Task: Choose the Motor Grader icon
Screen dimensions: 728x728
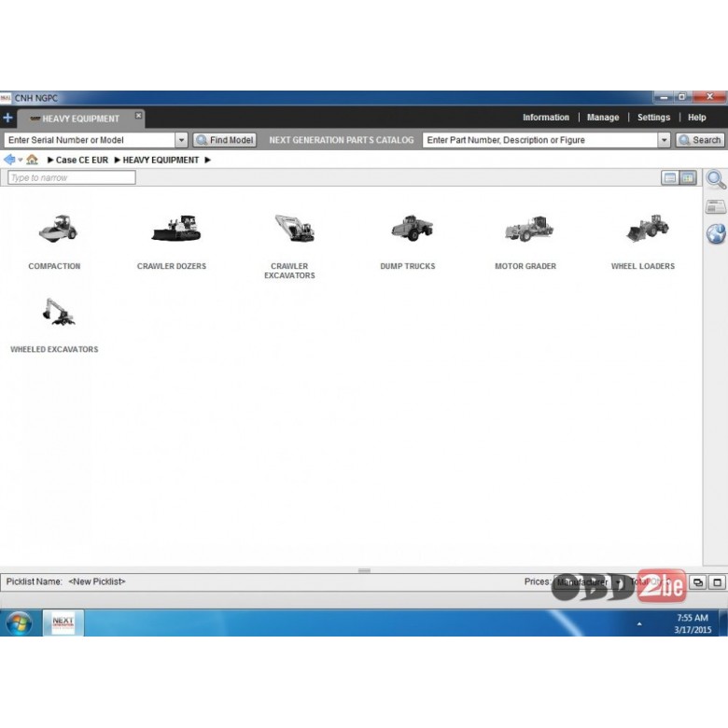Action: [x=529, y=229]
